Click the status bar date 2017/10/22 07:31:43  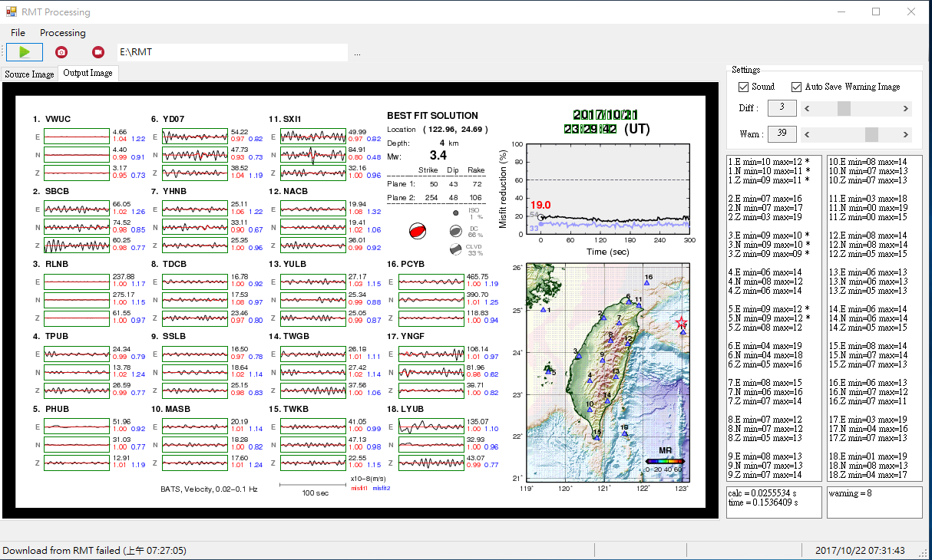coord(860,551)
